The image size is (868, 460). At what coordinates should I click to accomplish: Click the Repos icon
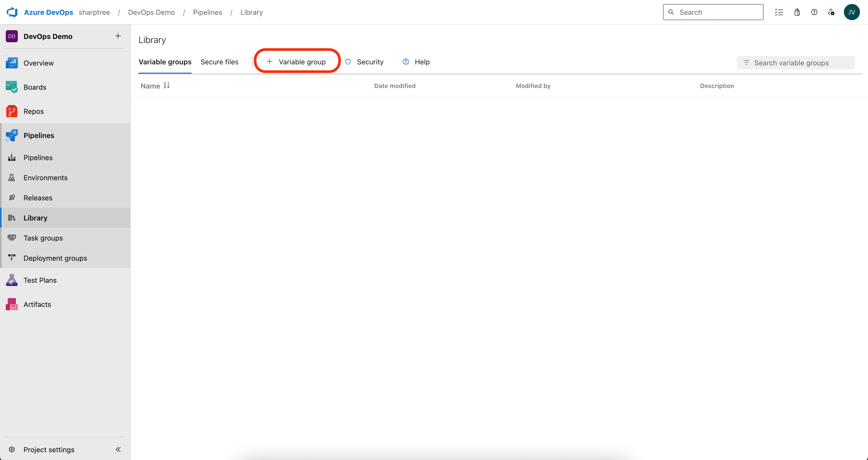click(12, 111)
